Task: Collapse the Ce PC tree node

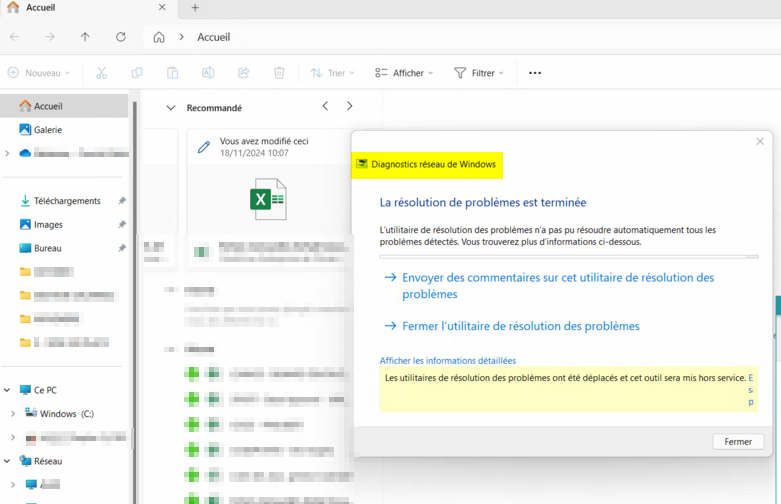Action: tap(7, 390)
